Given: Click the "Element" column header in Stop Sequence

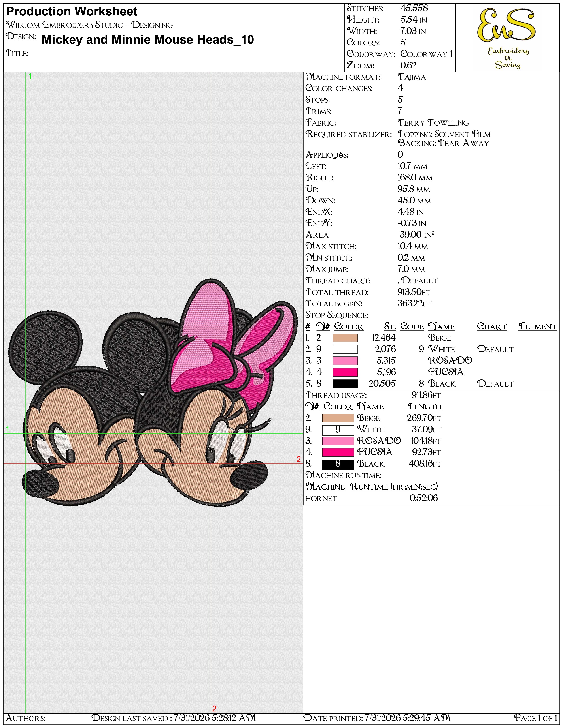Looking at the screenshot, I should (537, 327).
